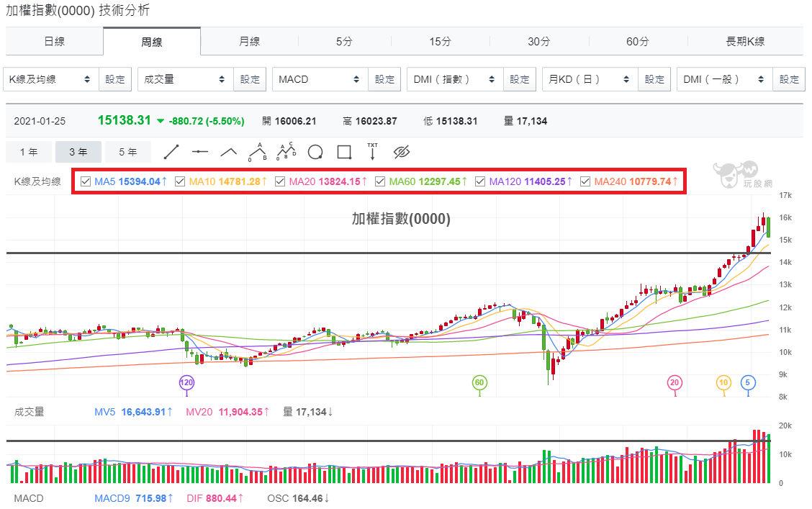Click the MV5 16,643.91 volume value
This screenshot has height=509, width=812.
(x=132, y=413)
